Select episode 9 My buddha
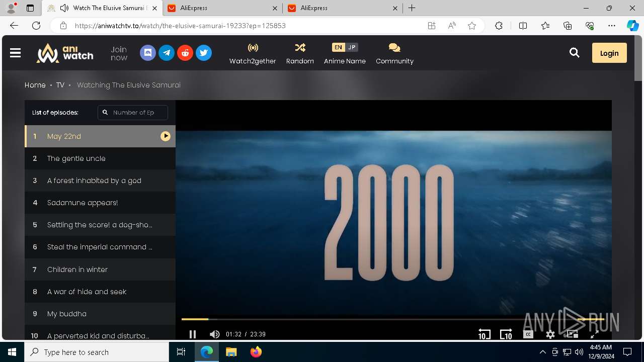This screenshot has width=644, height=362. [100, 314]
